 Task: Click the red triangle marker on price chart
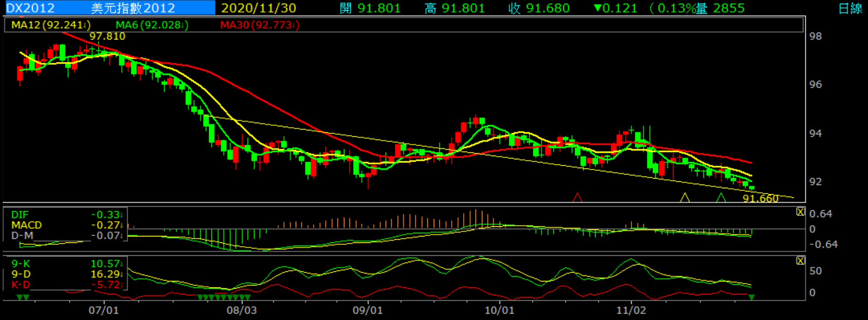pos(577,198)
